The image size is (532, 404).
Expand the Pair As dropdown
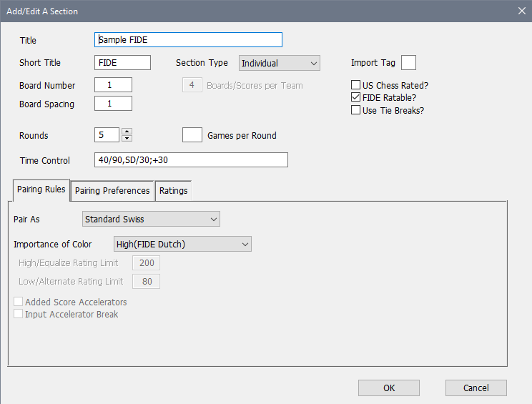point(151,219)
